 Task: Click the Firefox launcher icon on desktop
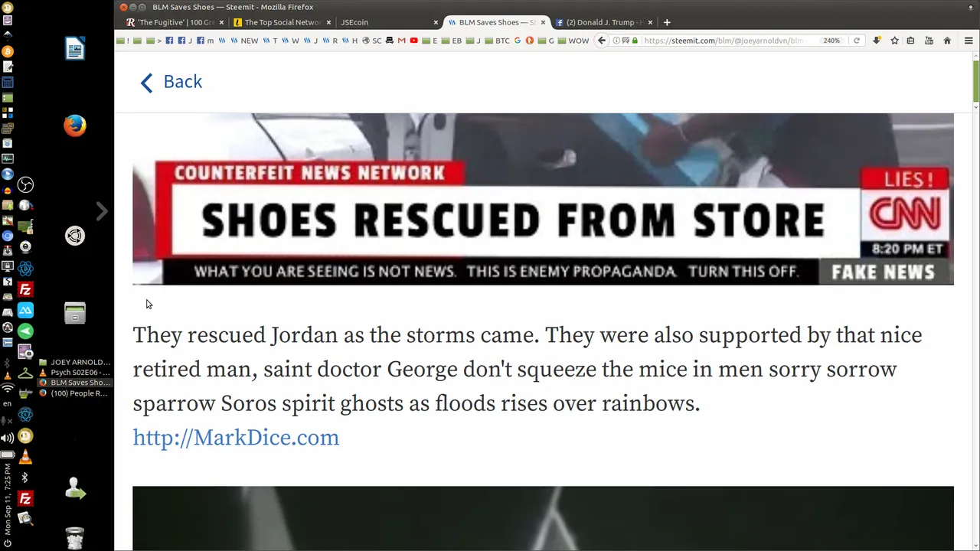point(75,126)
